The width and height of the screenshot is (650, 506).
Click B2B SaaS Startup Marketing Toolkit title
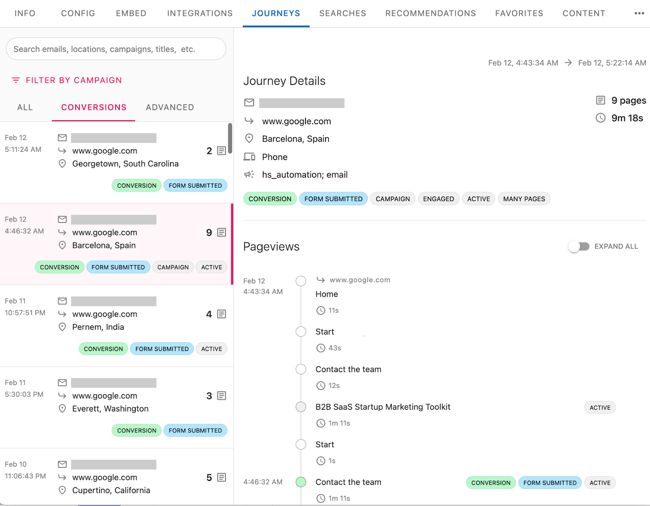pos(383,407)
